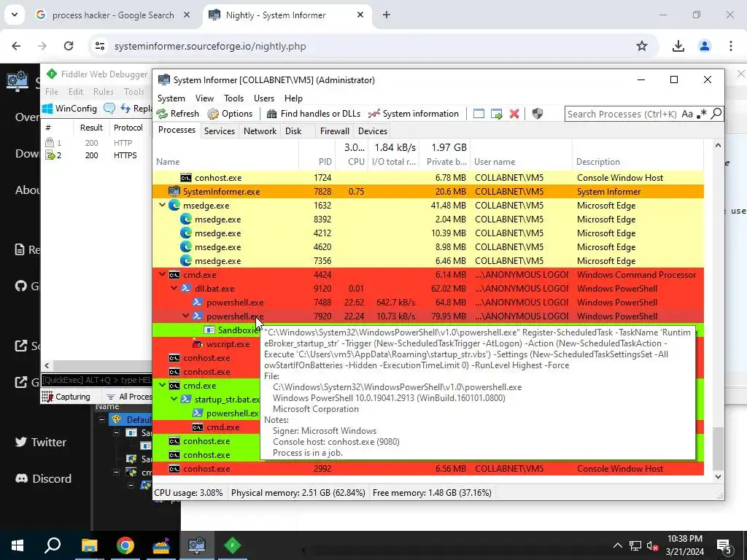Switch to the Network tab
The image size is (747, 560).
pos(260,131)
